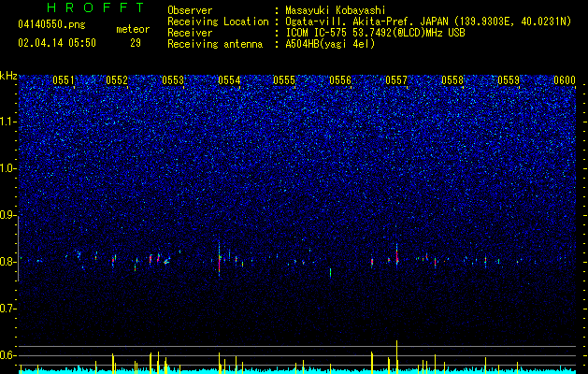Image resolution: width=588 pixels, height=374 pixels.
Task: Click the Receiver label
Action: pos(190,33)
